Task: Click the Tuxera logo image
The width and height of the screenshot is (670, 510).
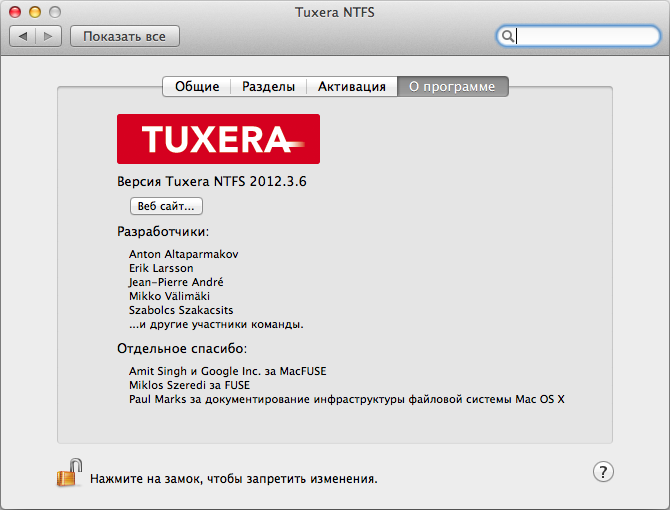Action: pos(218,139)
